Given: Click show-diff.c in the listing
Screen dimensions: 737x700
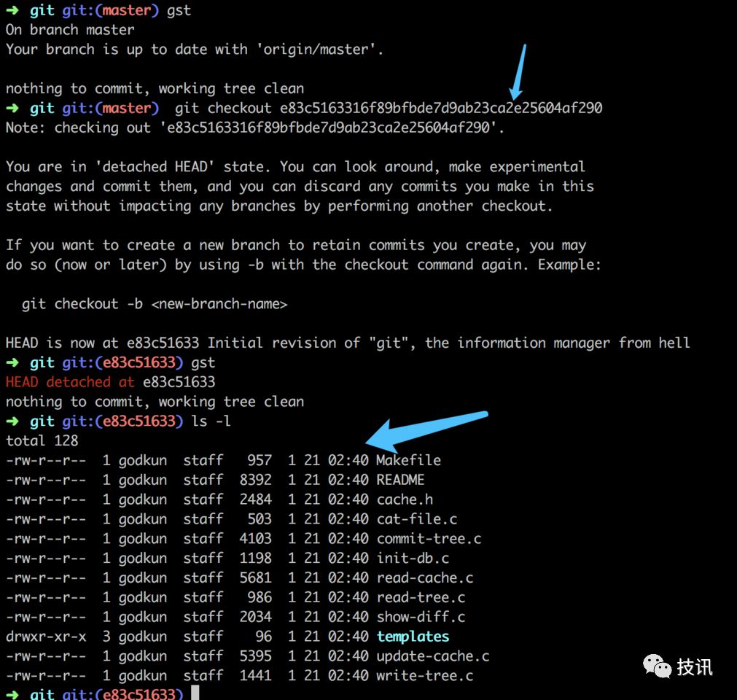Looking at the screenshot, I should pyautogui.click(x=421, y=617).
